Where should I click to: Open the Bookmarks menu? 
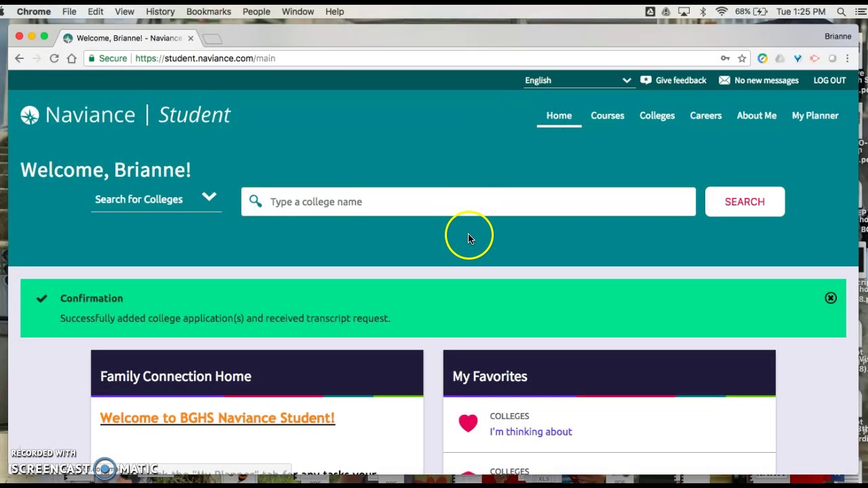[x=209, y=12]
